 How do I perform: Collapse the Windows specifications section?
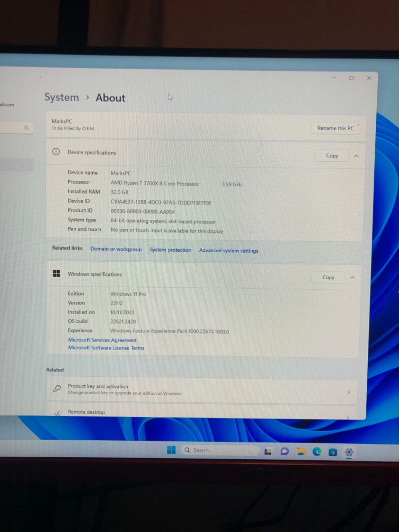[352, 278]
